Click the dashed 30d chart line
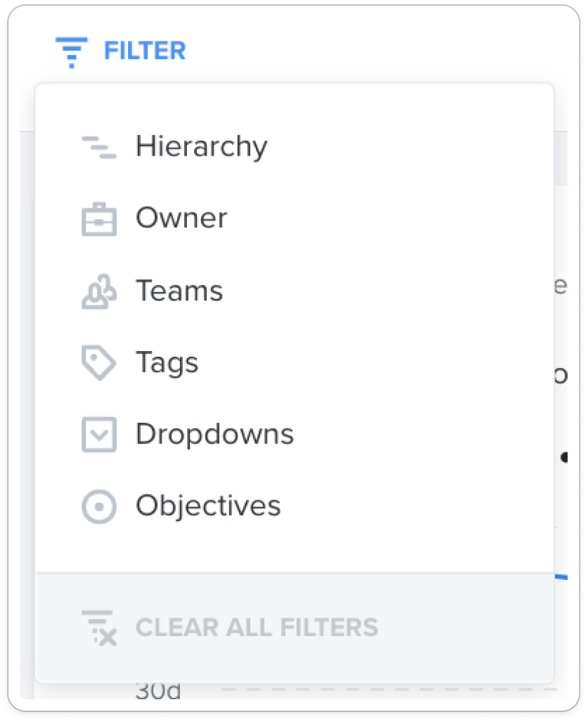 coord(390,689)
